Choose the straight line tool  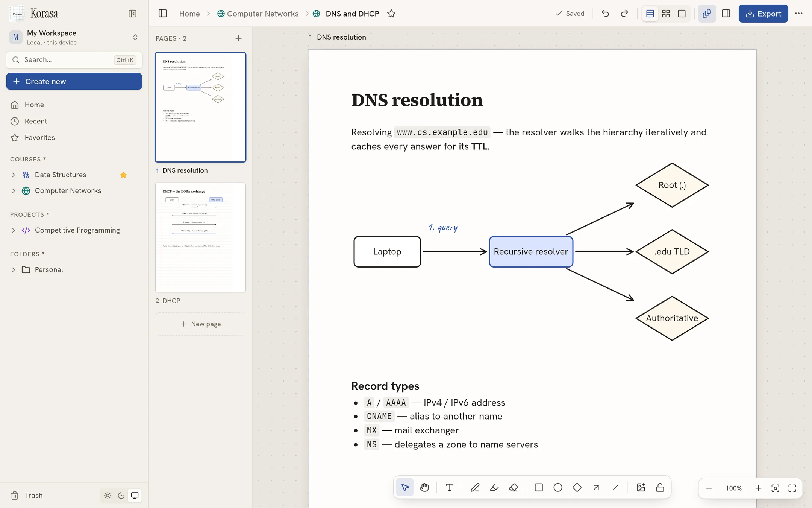tap(615, 488)
